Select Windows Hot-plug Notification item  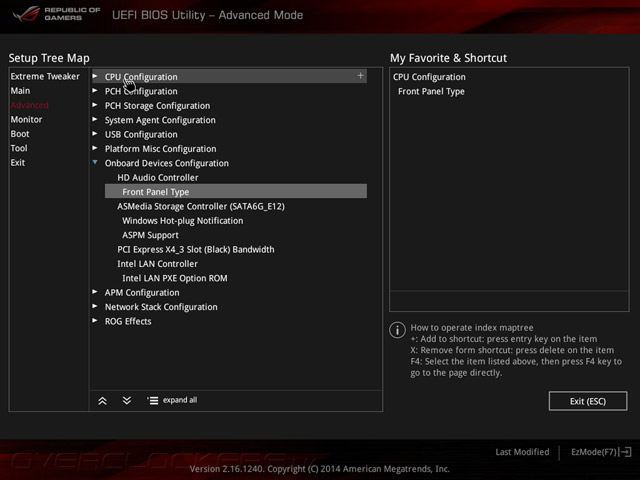click(182, 221)
